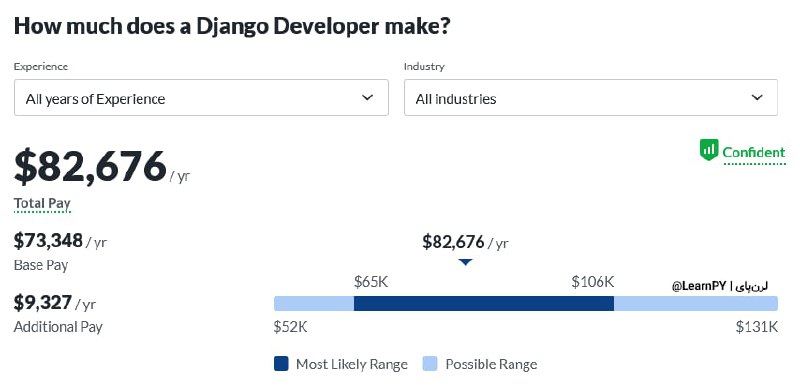Screen dimensions: 800x387
Task: Open the All industries dropdown
Action: pyautogui.click(x=591, y=97)
